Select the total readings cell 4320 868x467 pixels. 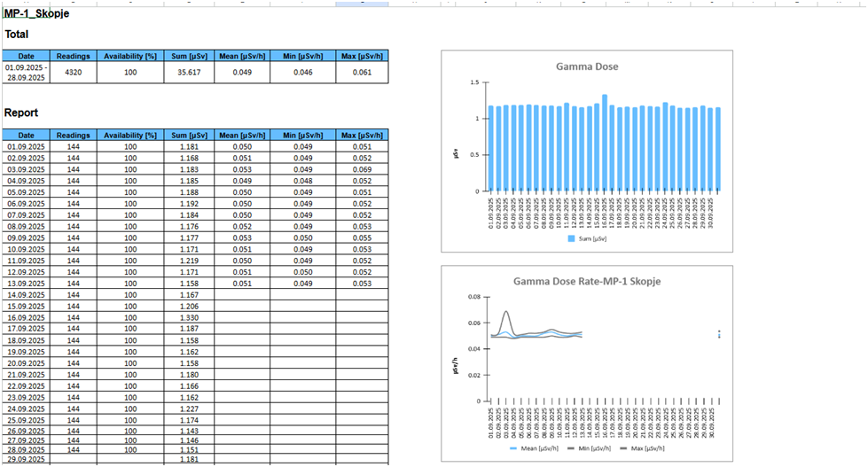(x=73, y=73)
